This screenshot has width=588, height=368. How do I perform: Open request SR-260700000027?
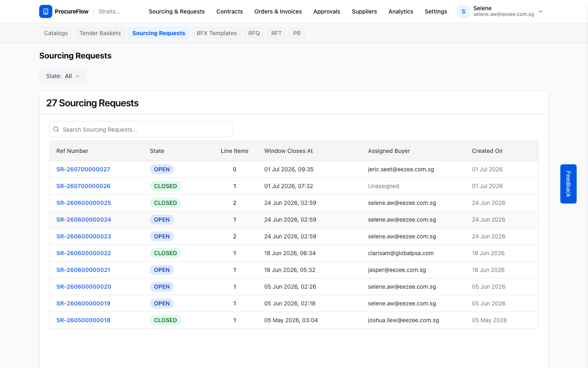point(83,169)
